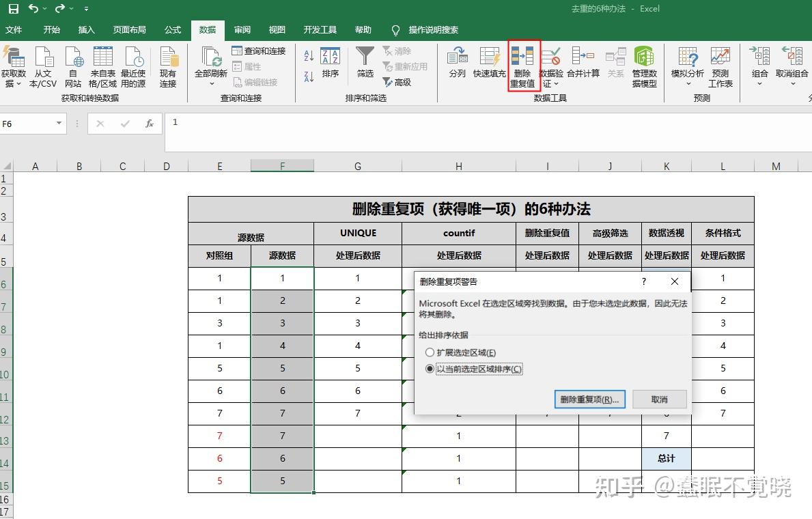
Task: Click Tell me search (操作说明搜索) box
Action: pyautogui.click(x=425, y=30)
